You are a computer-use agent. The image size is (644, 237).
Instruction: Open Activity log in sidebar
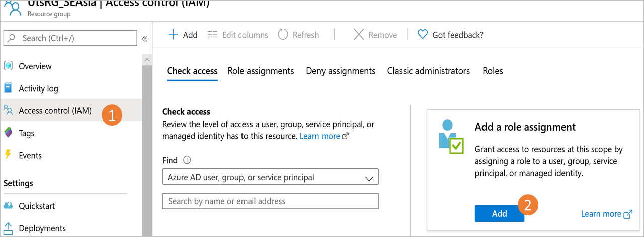click(x=38, y=89)
